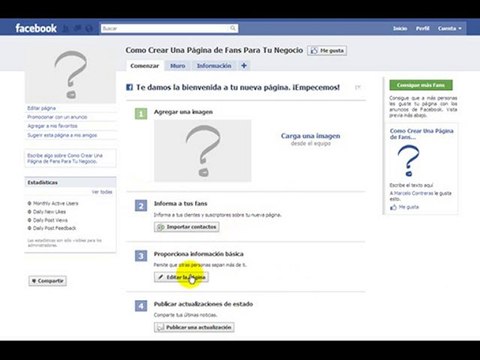The width and height of the screenshot is (480, 360).
Task: Expand the Cuenta dropdown menu
Action: click(x=450, y=29)
